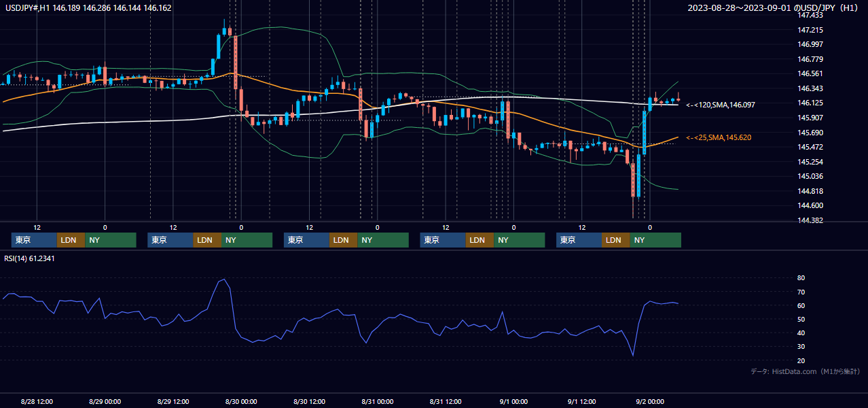The image size is (868, 408).
Task: Select the LDN session block for 8/28
Action: [71, 240]
